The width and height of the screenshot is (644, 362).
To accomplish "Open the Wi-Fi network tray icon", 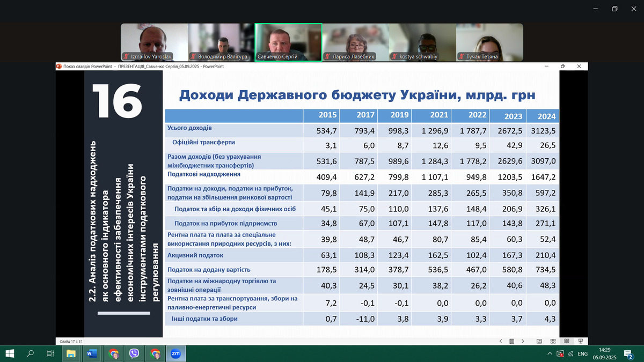I will [x=570, y=353].
